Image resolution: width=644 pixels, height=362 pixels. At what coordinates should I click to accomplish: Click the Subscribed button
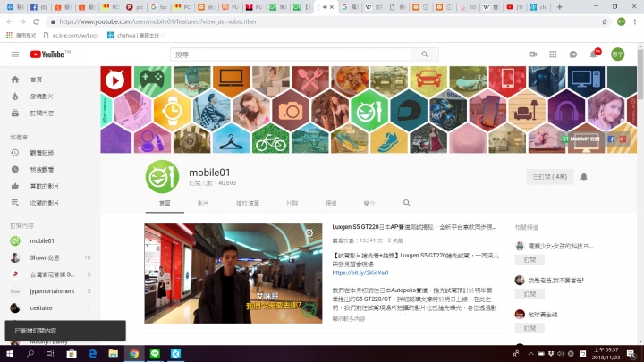pyautogui.click(x=549, y=177)
